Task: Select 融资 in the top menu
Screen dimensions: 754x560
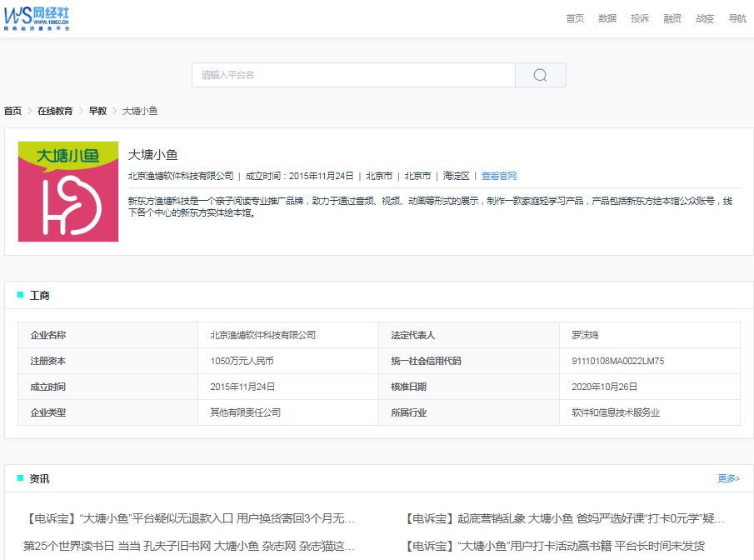Action: pyautogui.click(x=672, y=18)
